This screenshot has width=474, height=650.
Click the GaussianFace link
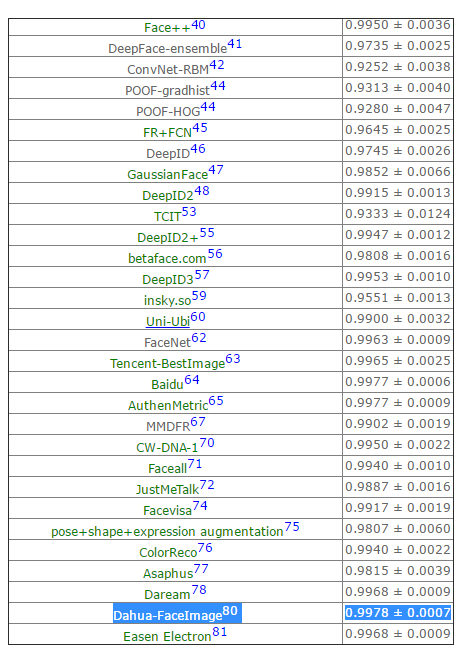tap(168, 175)
